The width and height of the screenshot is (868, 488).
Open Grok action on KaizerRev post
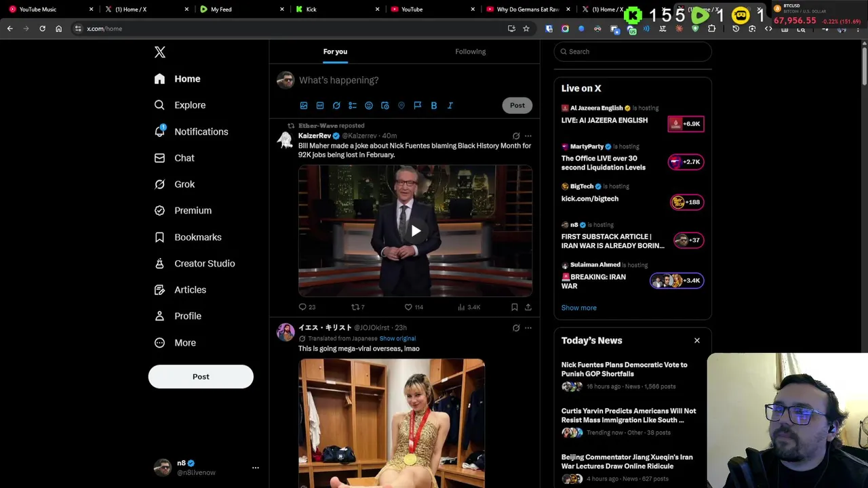[516, 136]
